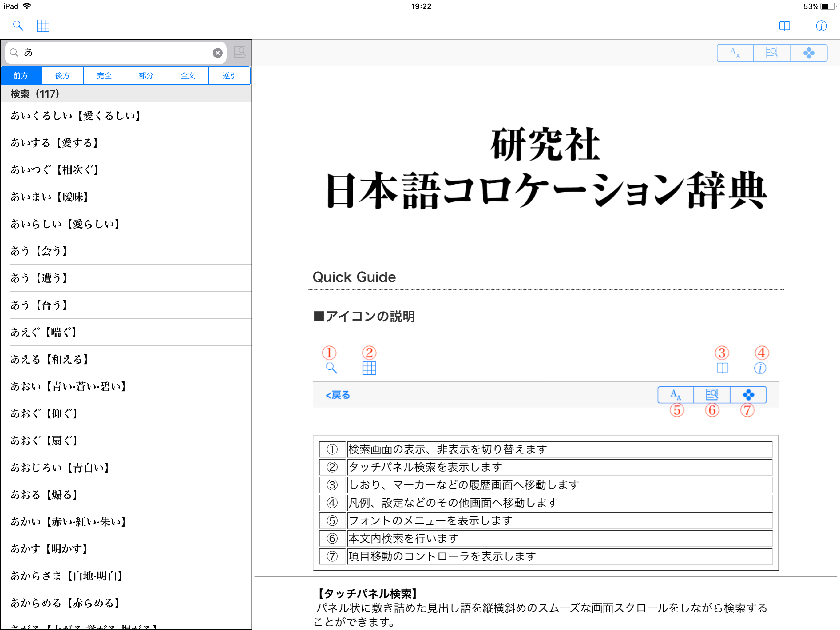Open the bookmark history book icon

[784, 26]
